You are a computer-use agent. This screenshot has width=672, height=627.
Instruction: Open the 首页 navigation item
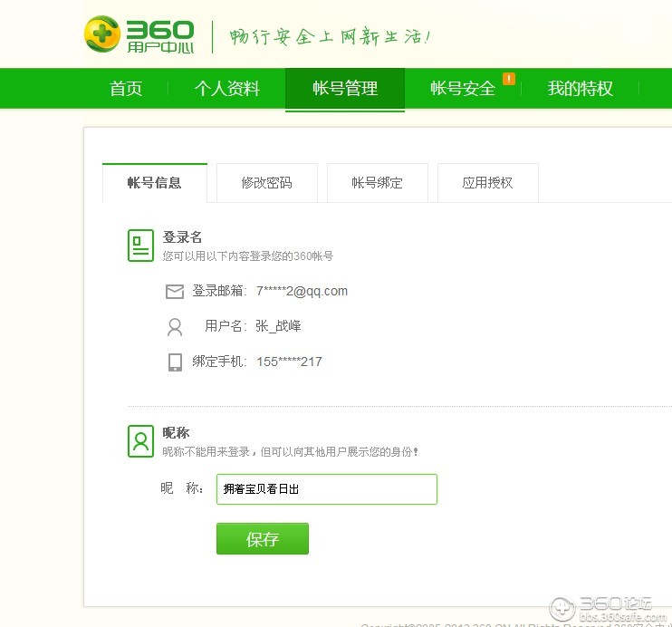126,89
